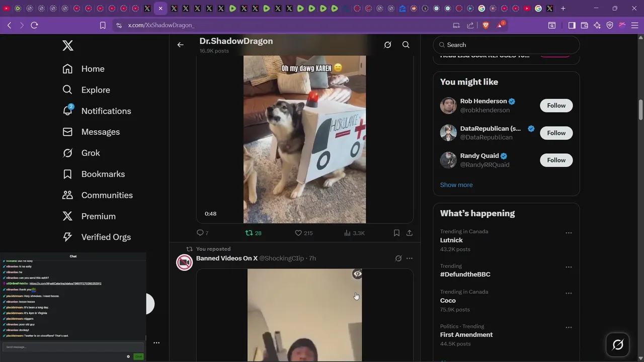Click back arrow next to Dr.ShadowDragon
This screenshot has height=362, width=644.
pyautogui.click(x=181, y=45)
